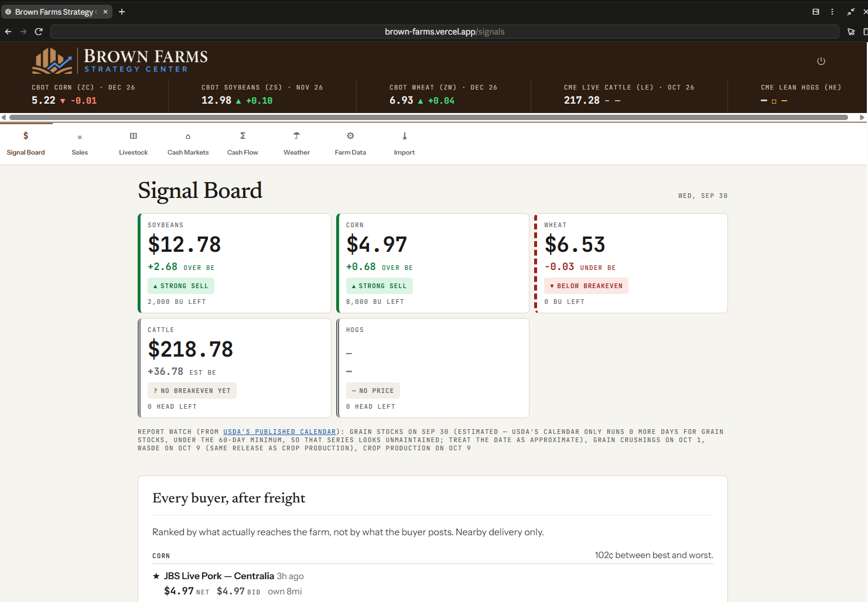Screen dimensions: 868x602
Task: Click the CME Live Cattle ticker price 217.28
Action: point(582,100)
